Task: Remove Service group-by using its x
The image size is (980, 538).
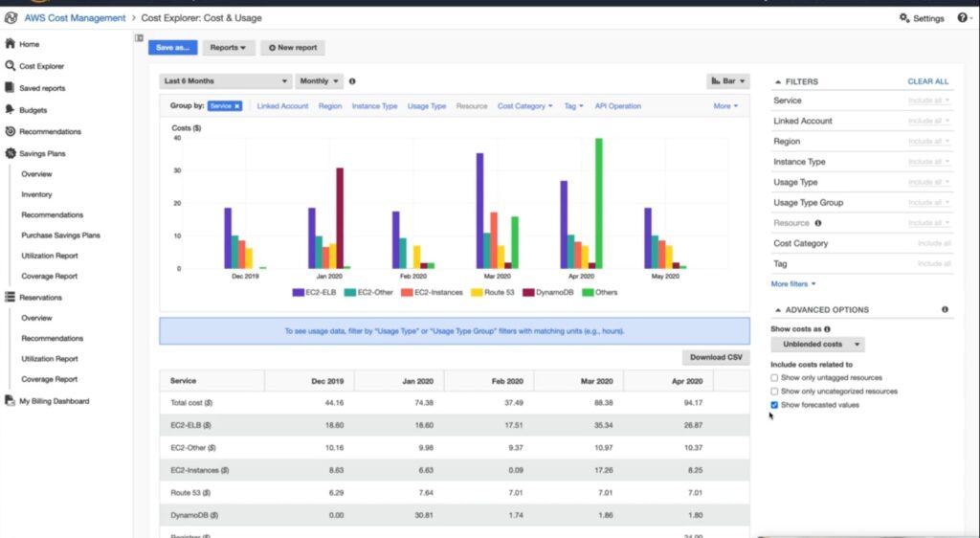Action: [x=237, y=106]
